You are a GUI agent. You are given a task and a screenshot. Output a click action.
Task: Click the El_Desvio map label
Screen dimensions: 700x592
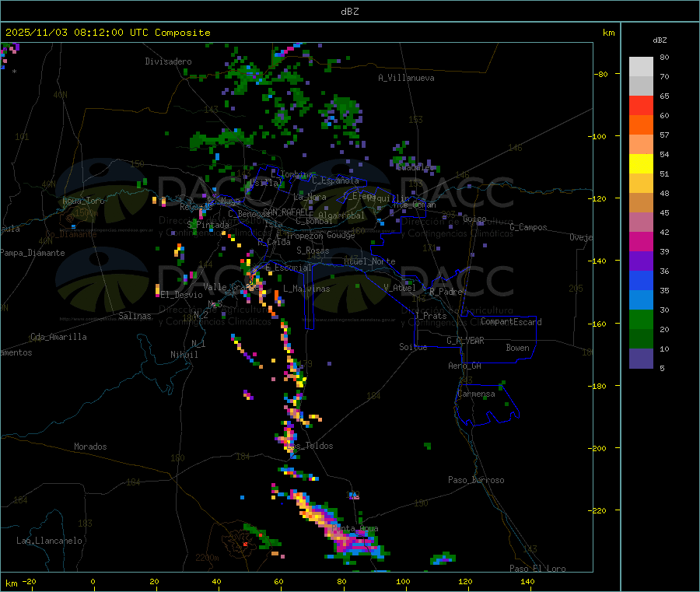[182, 295]
